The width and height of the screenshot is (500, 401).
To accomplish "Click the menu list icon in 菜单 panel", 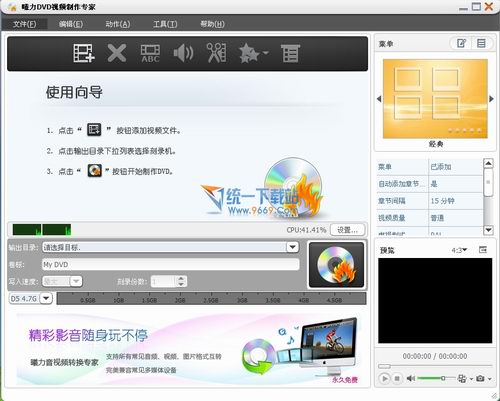I will click(x=481, y=43).
